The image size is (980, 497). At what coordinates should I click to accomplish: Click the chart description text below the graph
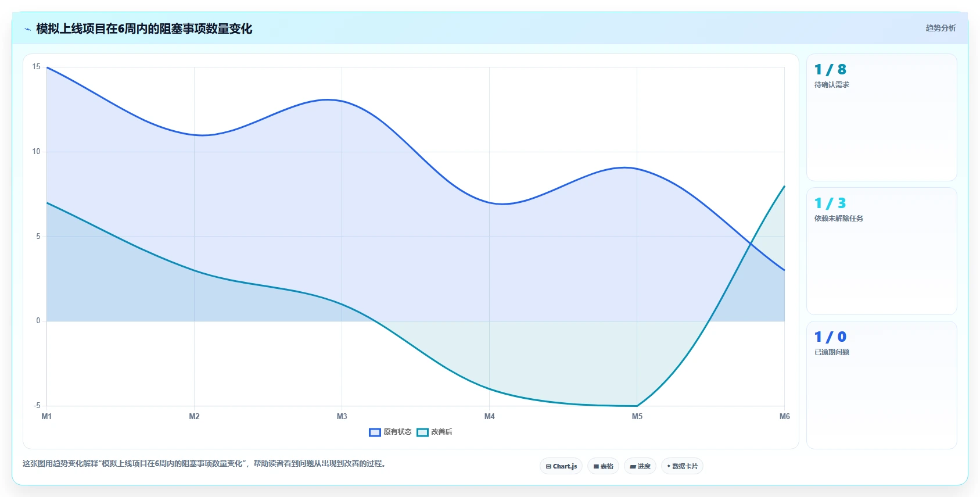[x=204, y=463]
